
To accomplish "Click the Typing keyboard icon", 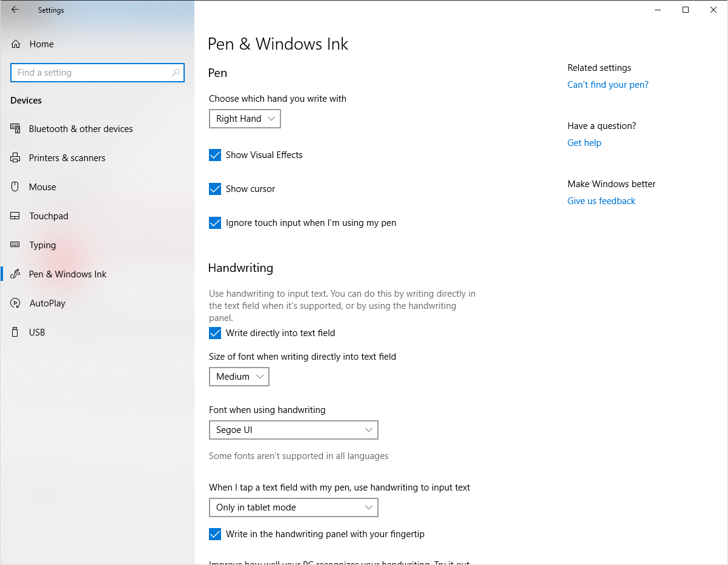I will [16, 245].
